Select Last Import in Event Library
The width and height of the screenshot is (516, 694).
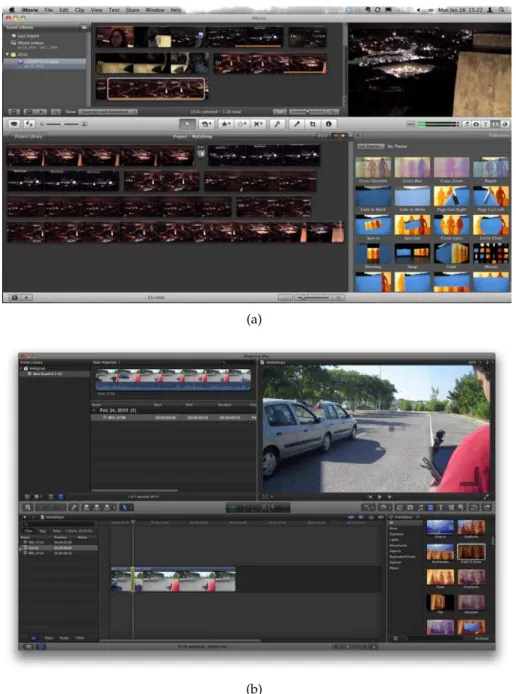[28, 36]
